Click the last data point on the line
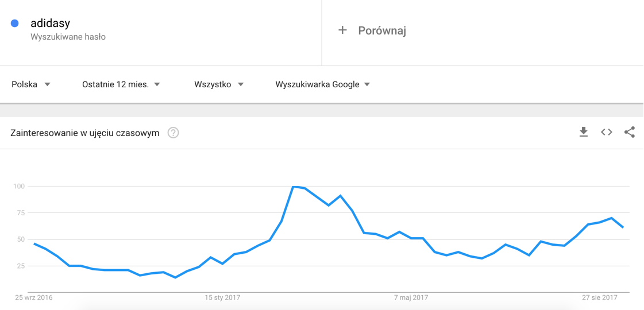The image size is (644, 310). coord(623,227)
